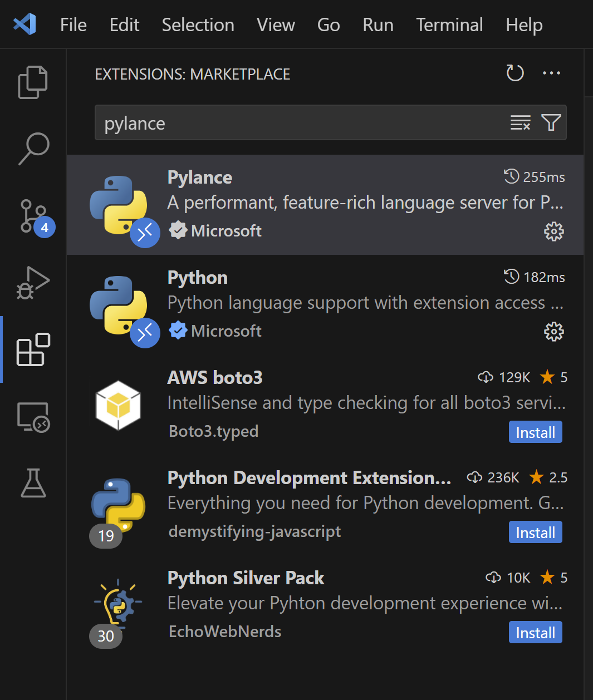The image size is (593, 700).
Task: Open Views and More Actions ellipsis menu
Action: pyautogui.click(x=551, y=73)
